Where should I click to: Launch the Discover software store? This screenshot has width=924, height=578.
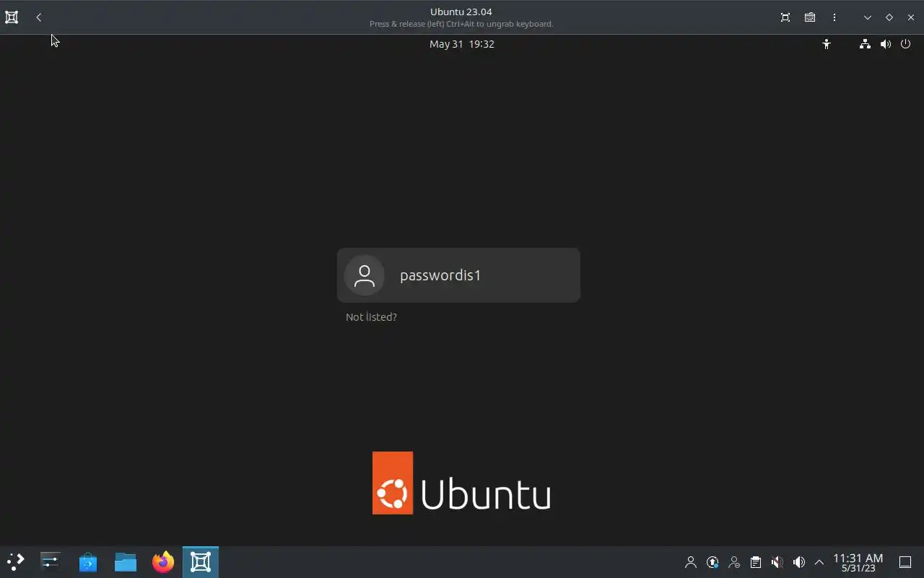(x=88, y=561)
